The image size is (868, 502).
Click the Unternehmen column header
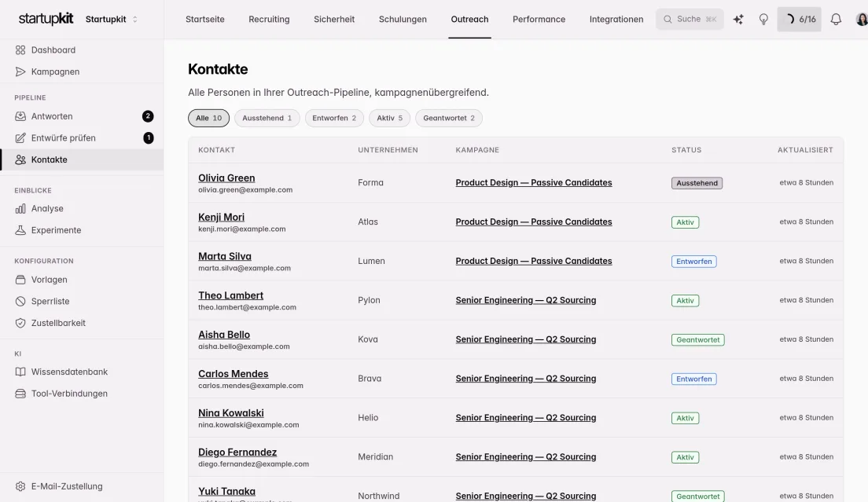pos(388,150)
